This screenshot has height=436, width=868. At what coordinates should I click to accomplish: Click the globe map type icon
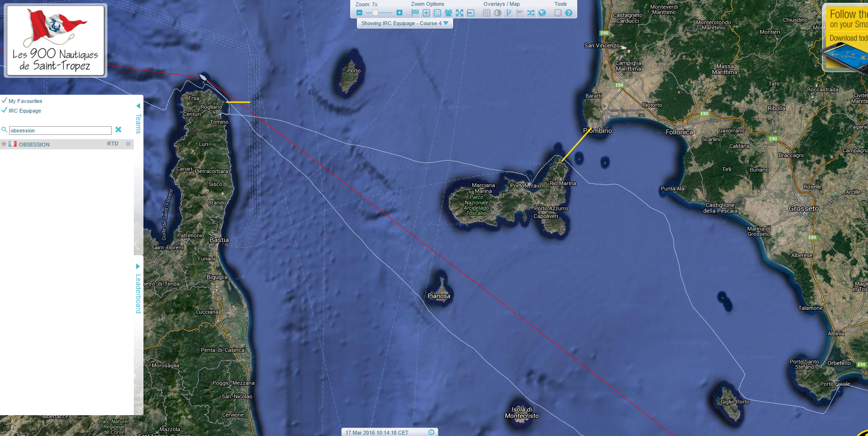tap(542, 13)
